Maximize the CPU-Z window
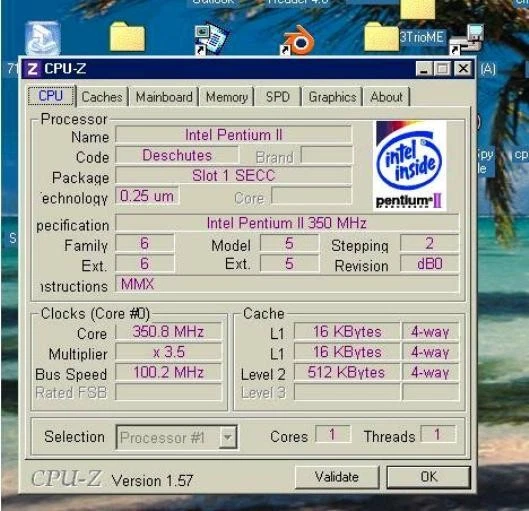Screen dimensions: 529x511 pyautogui.click(x=442, y=69)
